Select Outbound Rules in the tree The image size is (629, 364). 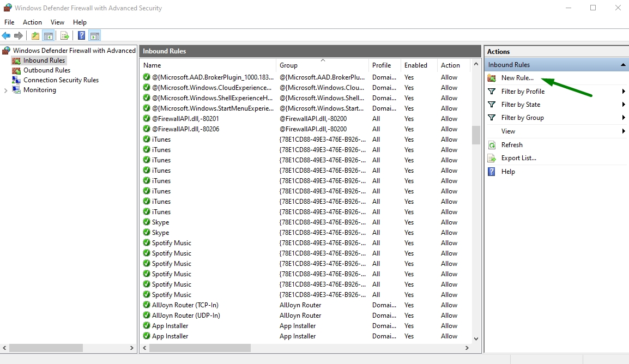(46, 70)
